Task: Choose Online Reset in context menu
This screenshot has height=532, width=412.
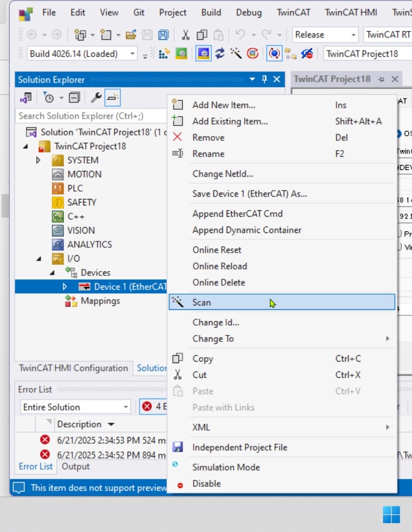Action: pyautogui.click(x=282, y=250)
